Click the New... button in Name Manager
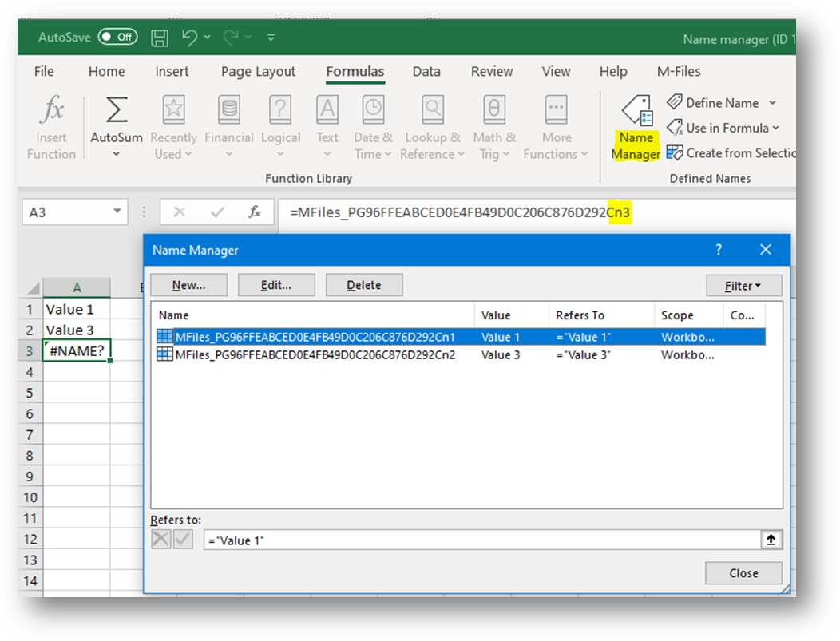This screenshot has width=840, height=641. pyautogui.click(x=188, y=285)
